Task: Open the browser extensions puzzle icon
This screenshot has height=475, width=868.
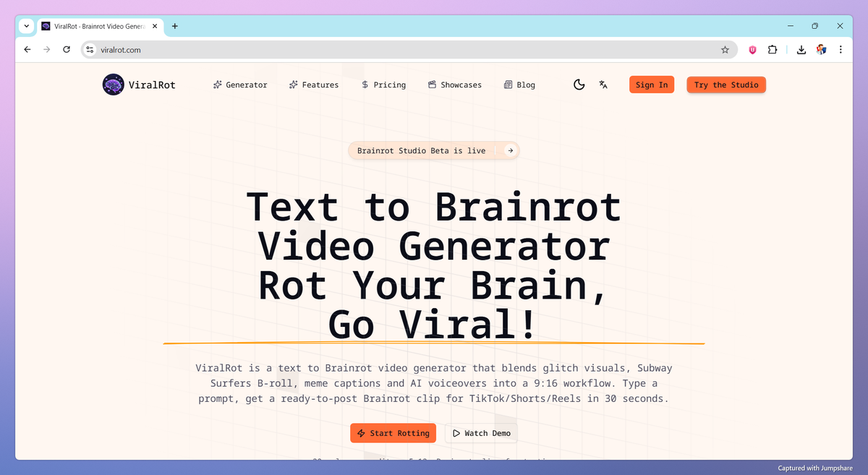Action: pyautogui.click(x=773, y=50)
